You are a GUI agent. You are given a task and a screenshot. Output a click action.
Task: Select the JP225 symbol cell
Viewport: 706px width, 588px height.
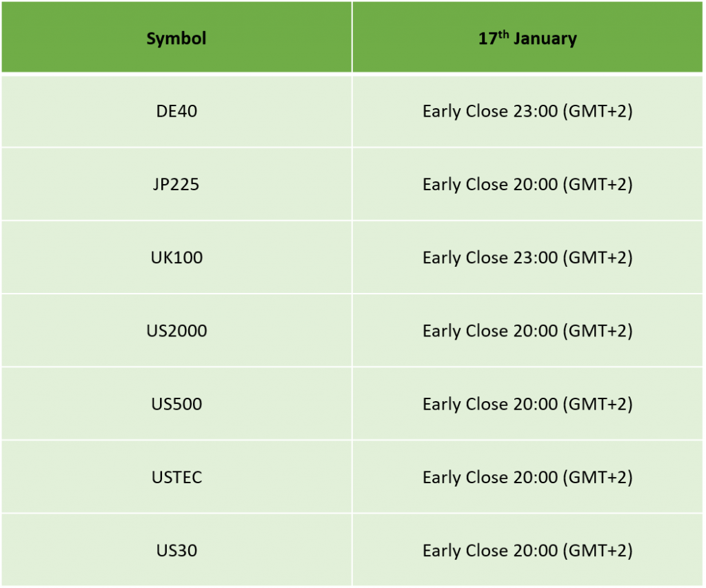[x=176, y=185]
